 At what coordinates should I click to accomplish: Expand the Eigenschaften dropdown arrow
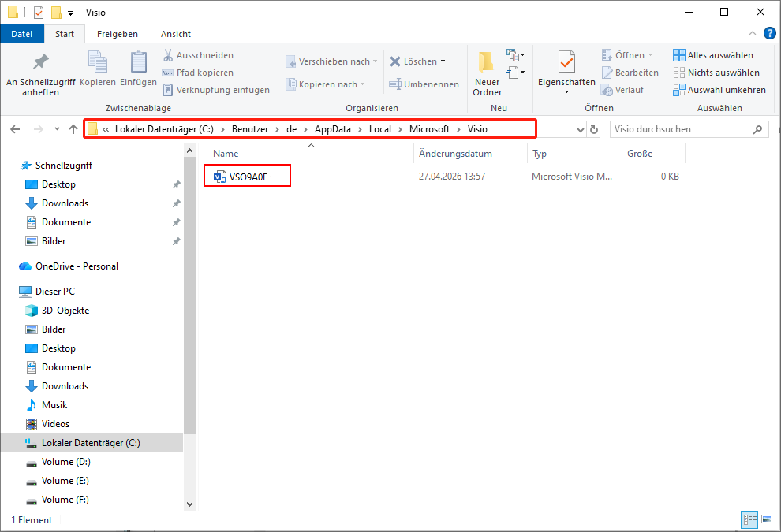566,92
